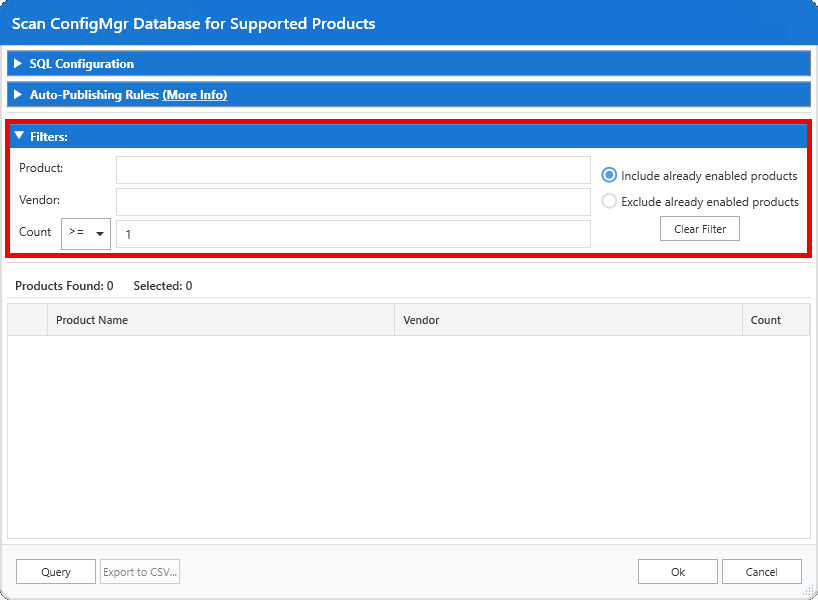This screenshot has width=818, height=600.
Task: Confirm with the Ok button
Action: coord(677,571)
